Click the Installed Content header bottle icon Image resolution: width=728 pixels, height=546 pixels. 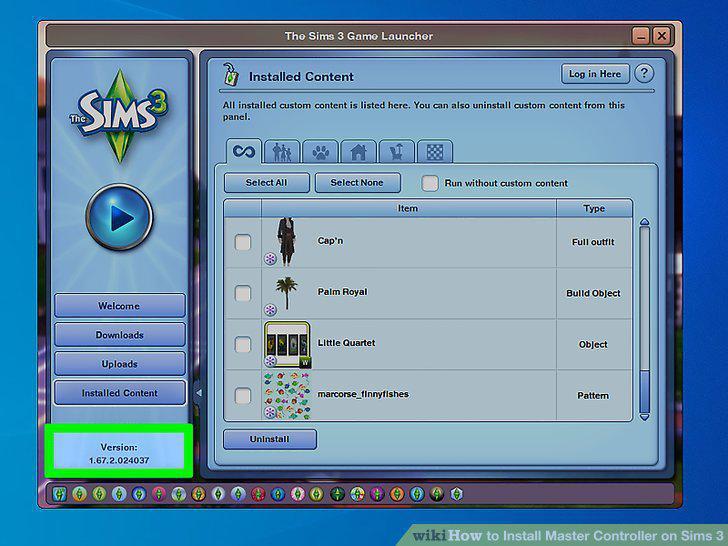coord(230,75)
